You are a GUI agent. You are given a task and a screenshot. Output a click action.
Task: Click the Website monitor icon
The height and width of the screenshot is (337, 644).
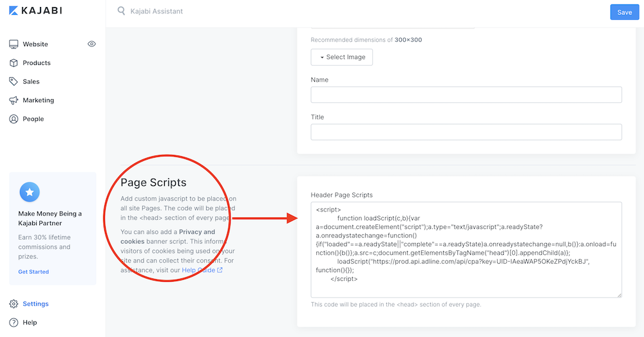click(x=14, y=44)
